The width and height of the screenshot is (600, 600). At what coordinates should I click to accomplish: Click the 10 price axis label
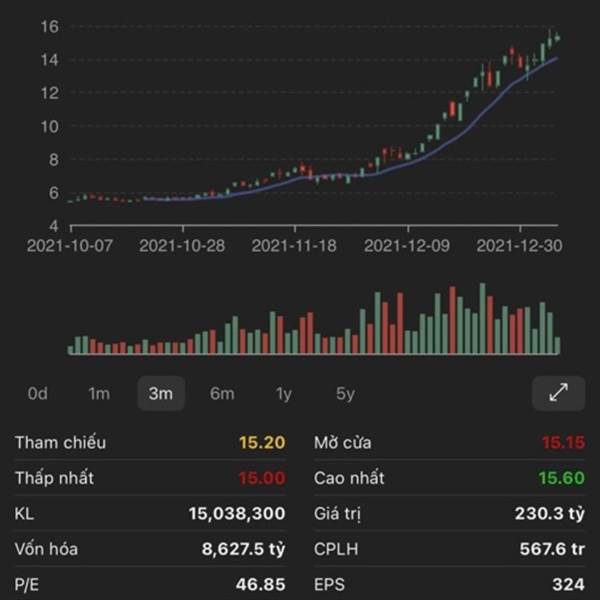tap(50, 127)
